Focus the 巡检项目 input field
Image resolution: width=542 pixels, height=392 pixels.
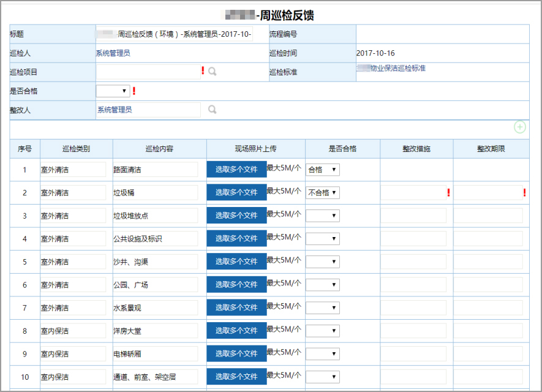point(148,72)
